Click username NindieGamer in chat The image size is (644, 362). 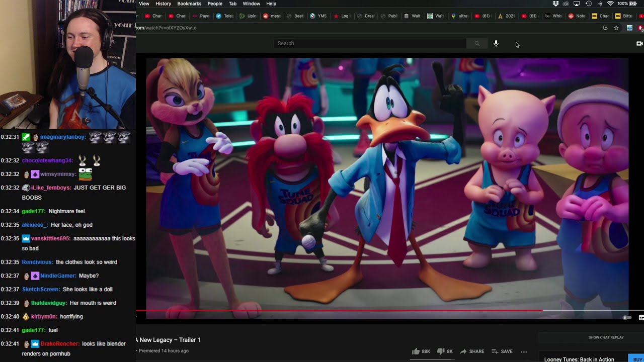point(58,276)
